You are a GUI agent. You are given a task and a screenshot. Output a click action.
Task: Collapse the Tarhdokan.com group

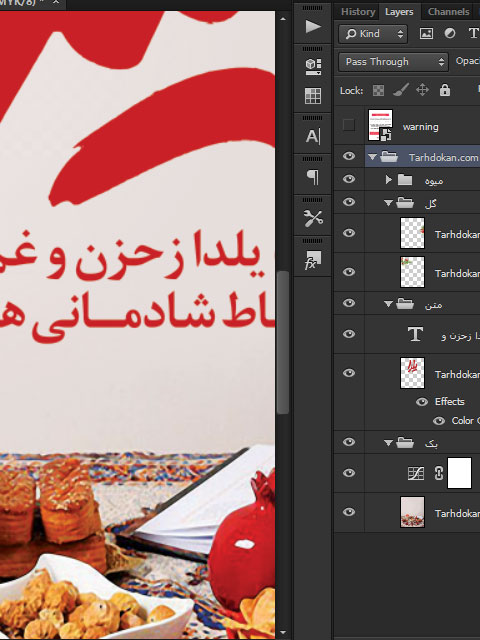[372, 157]
